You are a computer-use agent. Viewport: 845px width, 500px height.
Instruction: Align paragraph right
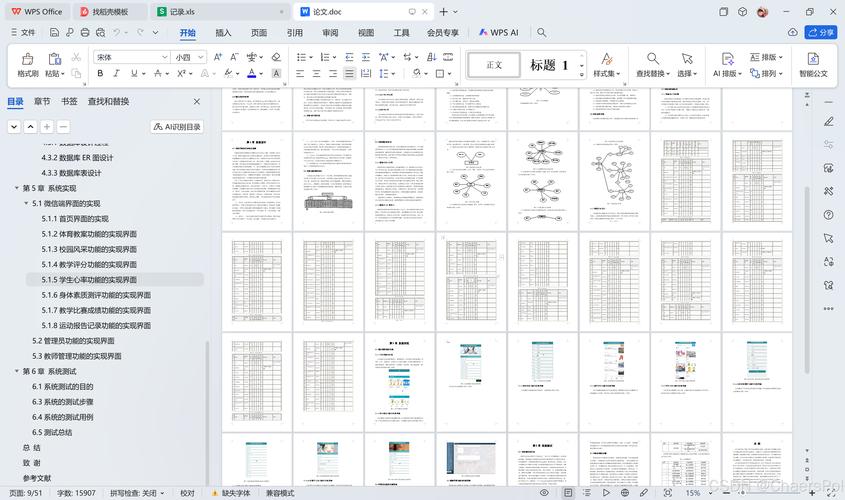pos(333,73)
